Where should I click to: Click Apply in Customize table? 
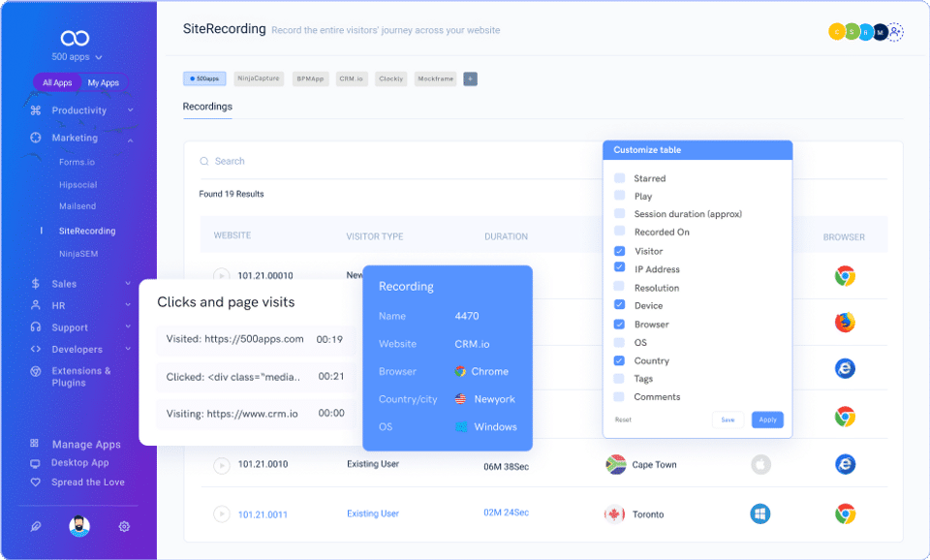pos(767,420)
